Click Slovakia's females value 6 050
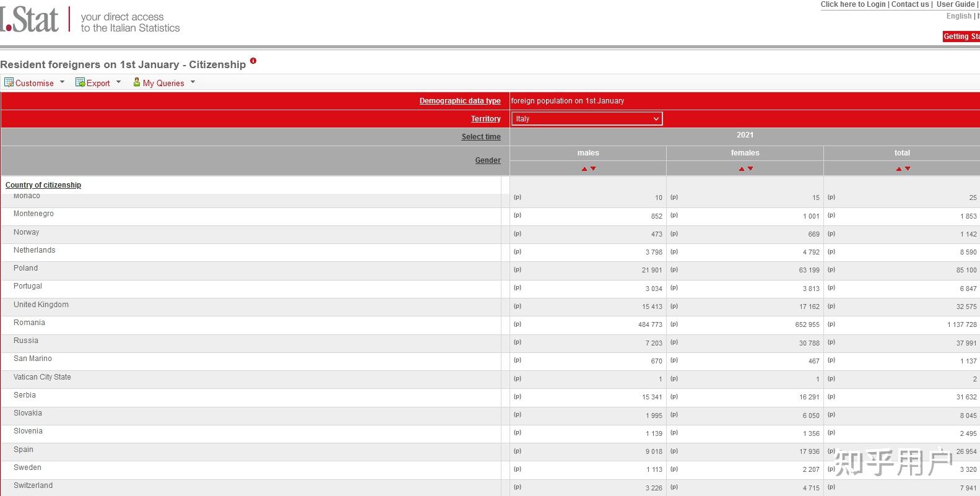 tap(811, 416)
